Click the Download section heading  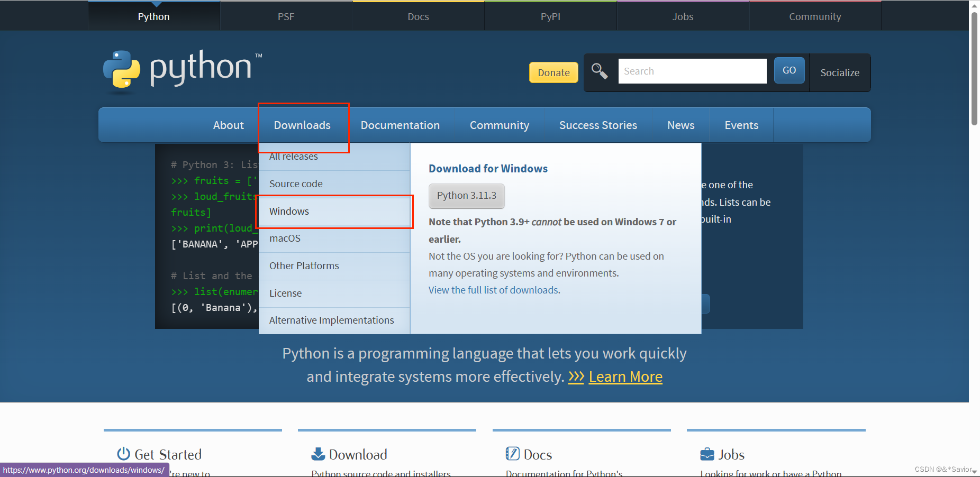point(358,454)
